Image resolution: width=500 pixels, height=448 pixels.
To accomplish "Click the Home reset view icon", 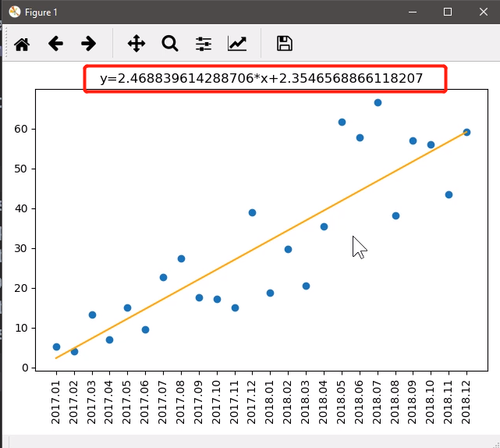I will coord(22,44).
